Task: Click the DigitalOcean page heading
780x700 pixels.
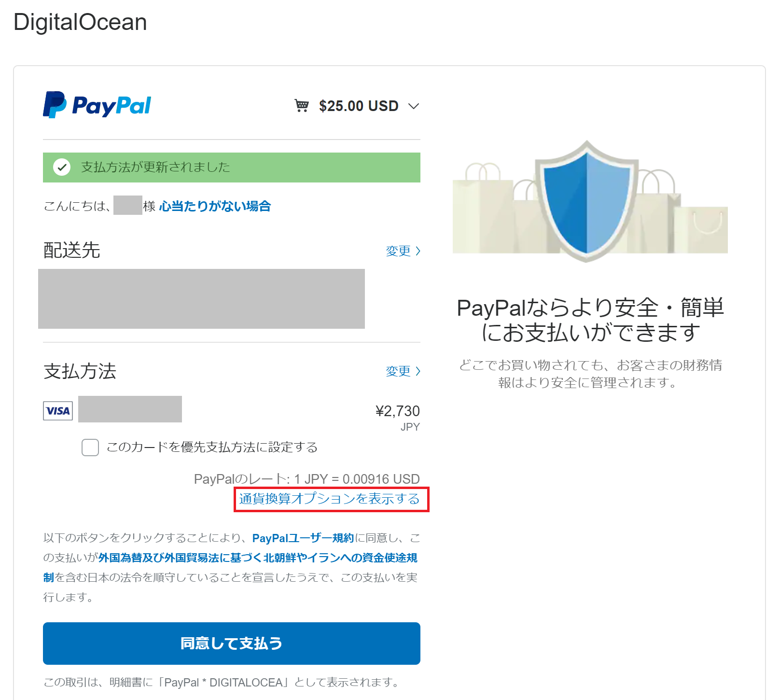Action: 80,22
